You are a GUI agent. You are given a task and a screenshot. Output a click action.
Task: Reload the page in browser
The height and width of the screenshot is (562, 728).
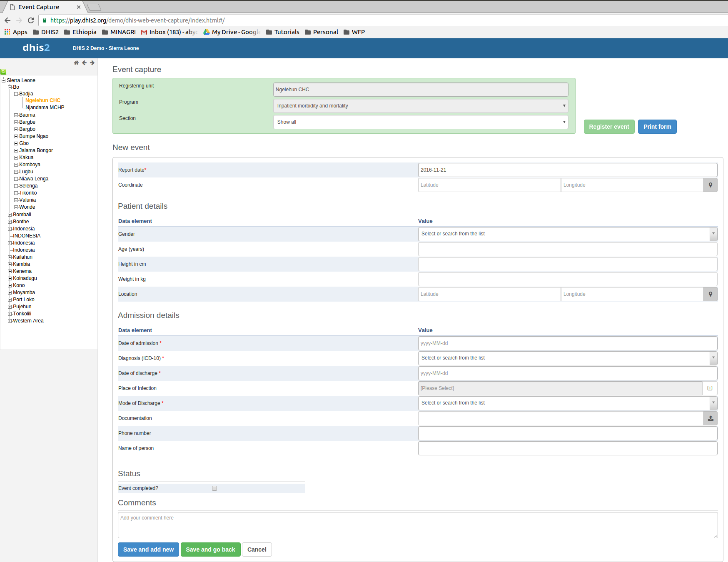click(x=31, y=20)
